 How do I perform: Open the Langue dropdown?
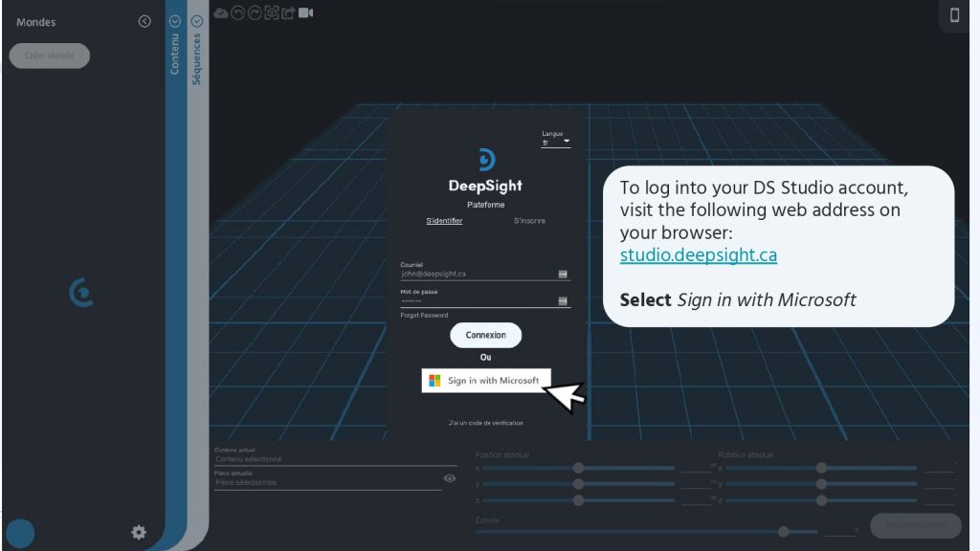(556, 142)
